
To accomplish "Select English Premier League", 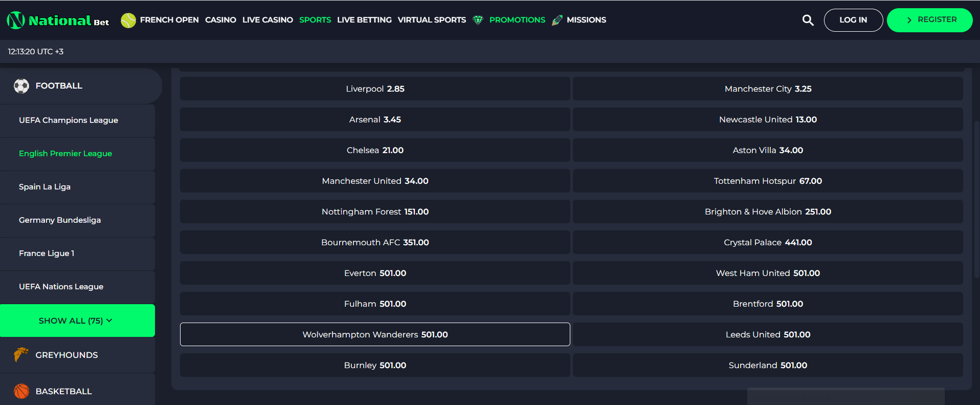I will click(77, 154).
